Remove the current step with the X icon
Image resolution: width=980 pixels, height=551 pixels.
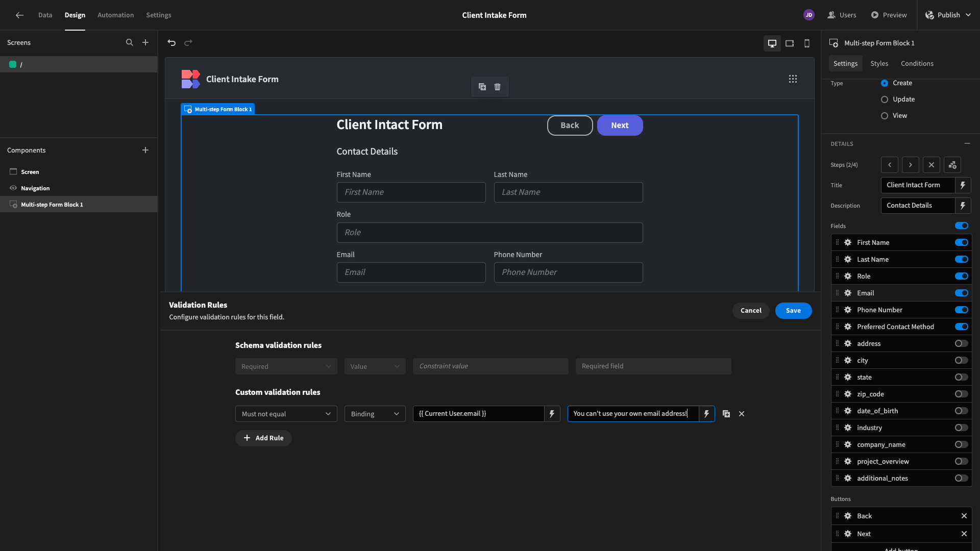tap(932, 165)
